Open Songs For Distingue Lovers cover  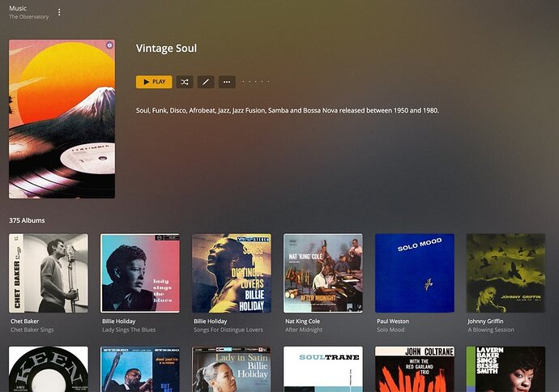click(232, 273)
